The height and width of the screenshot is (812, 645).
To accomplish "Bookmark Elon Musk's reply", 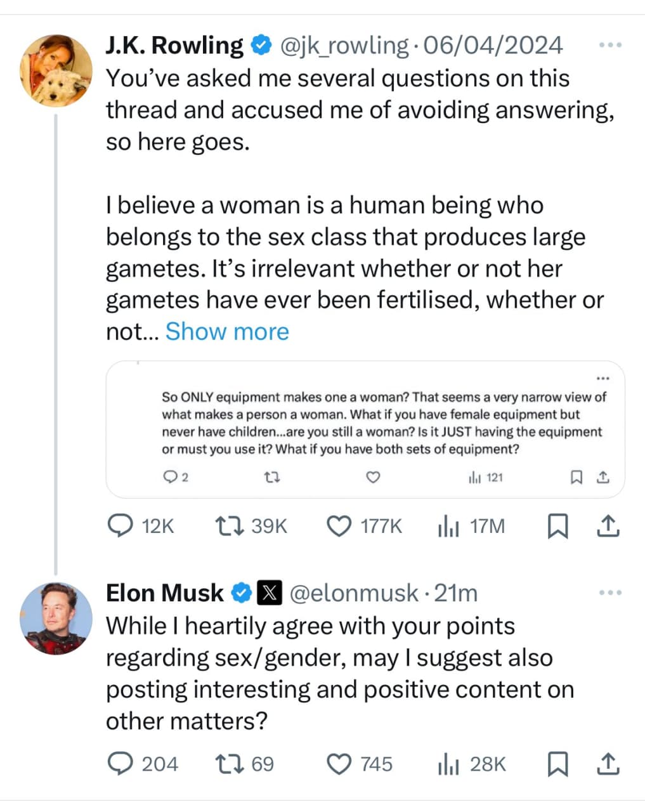I will pyautogui.click(x=557, y=764).
